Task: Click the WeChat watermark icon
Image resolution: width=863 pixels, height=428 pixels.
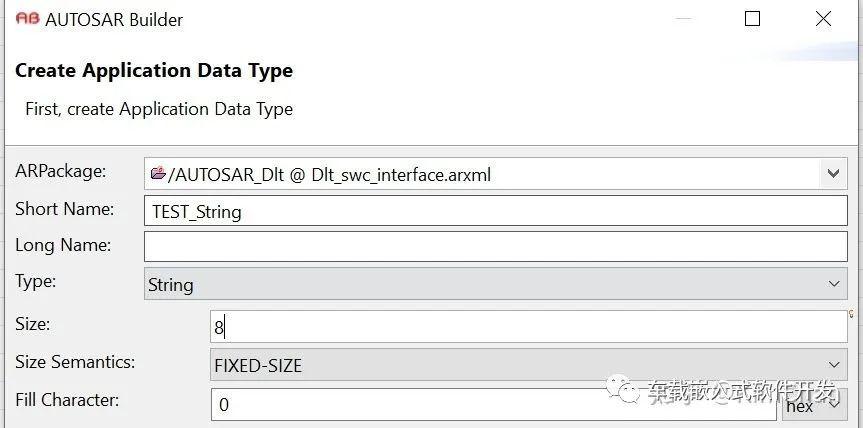Action: point(624,391)
